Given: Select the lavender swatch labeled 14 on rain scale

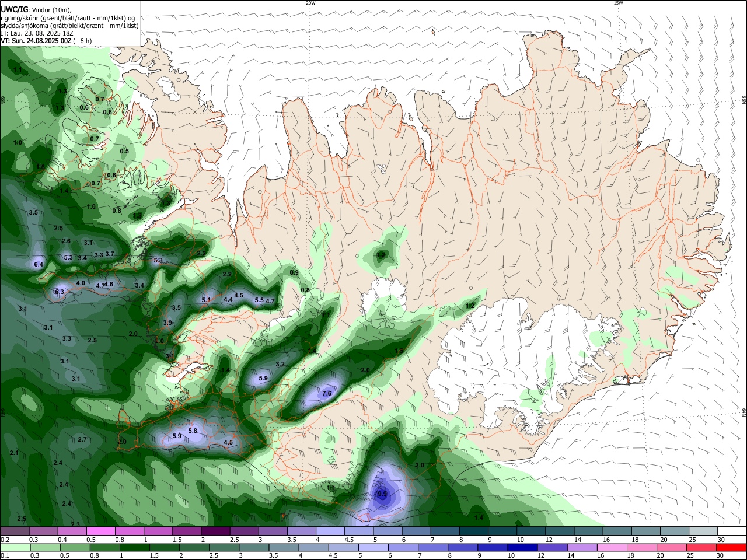Looking at the screenshot, I should [582, 548].
